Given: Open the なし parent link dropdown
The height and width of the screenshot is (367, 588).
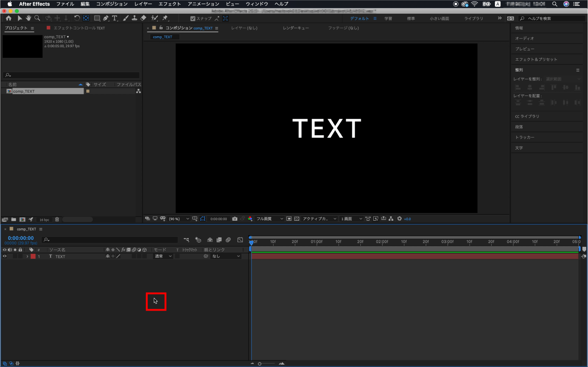Looking at the screenshot, I should point(226,256).
